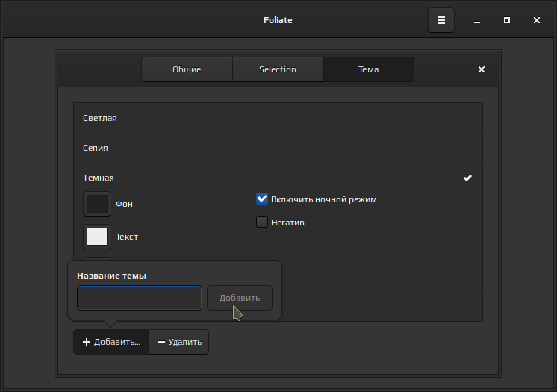The height and width of the screenshot is (392, 557).
Task: Switch to the Общие tab
Action: click(x=187, y=69)
